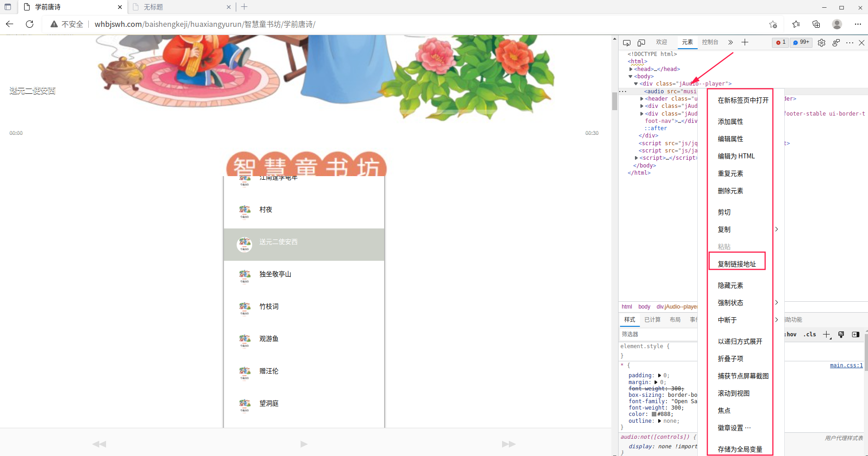Screen dimensions: 868x456
Task: Open the DevTools customize menu (⋯)
Action: tap(849, 42)
